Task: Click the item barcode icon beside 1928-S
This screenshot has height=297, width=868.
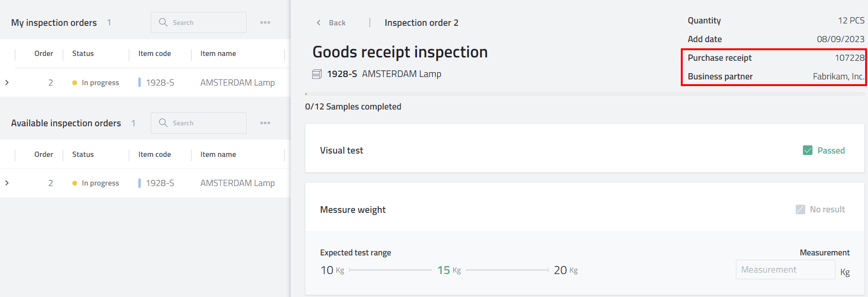Action: 317,74
